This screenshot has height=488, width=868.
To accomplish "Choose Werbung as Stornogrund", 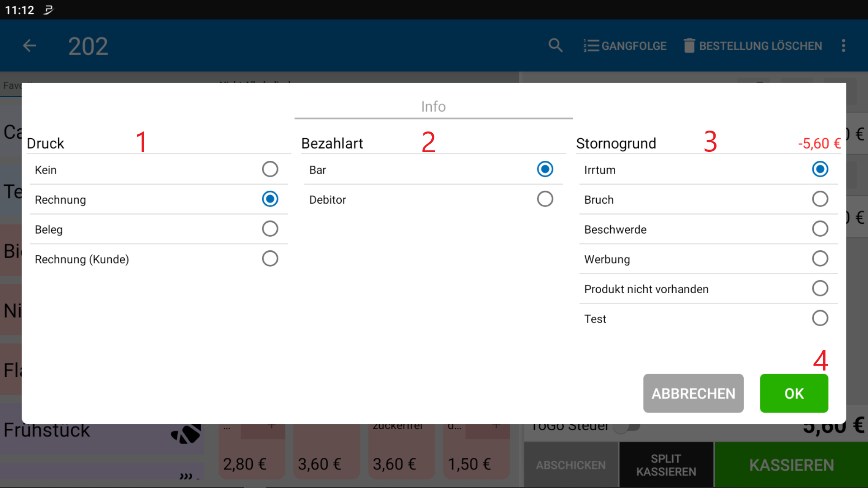I will click(820, 259).
